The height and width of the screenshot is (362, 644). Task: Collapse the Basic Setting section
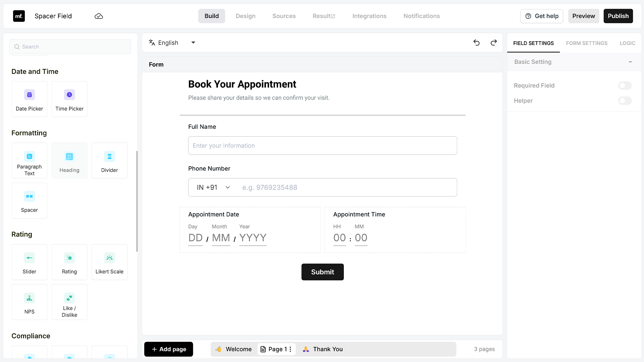pos(630,62)
